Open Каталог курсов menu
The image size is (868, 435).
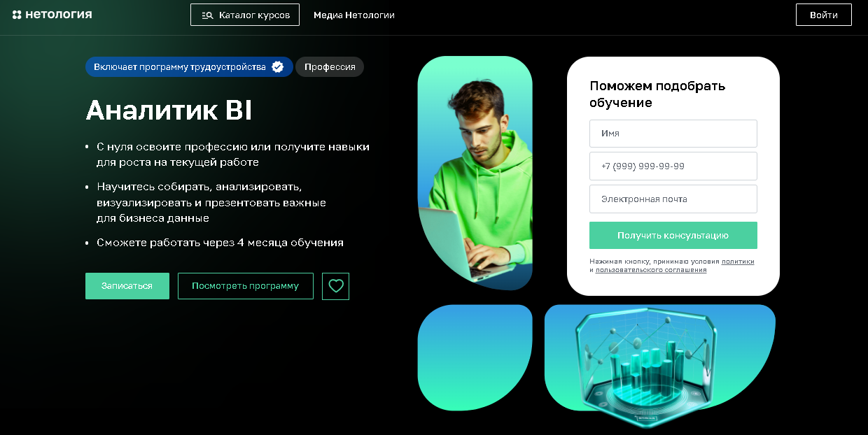coord(245,15)
